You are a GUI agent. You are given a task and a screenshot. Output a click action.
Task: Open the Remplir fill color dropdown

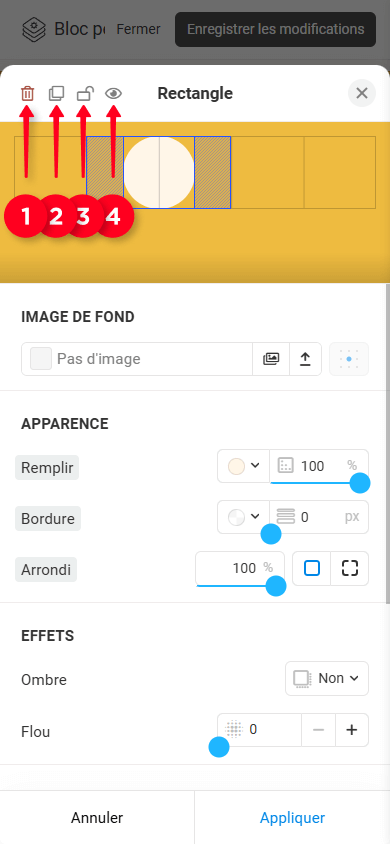[x=244, y=466]
